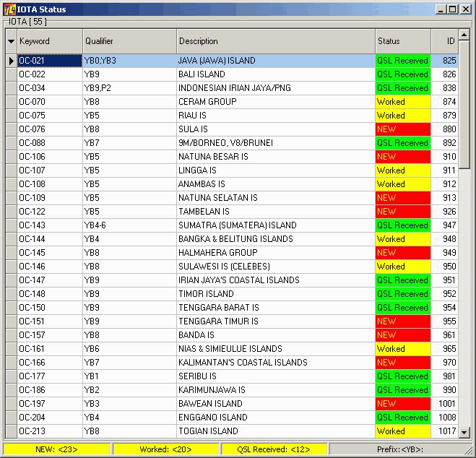The height and width of the screenshot is (458, 476).
Task: Click the ID value 1017
Action: [444, 431]
